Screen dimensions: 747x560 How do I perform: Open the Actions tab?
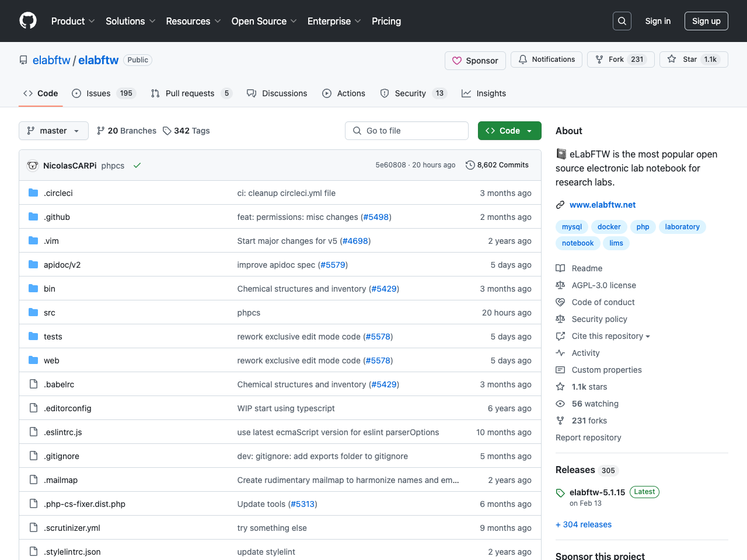point(344,93)
